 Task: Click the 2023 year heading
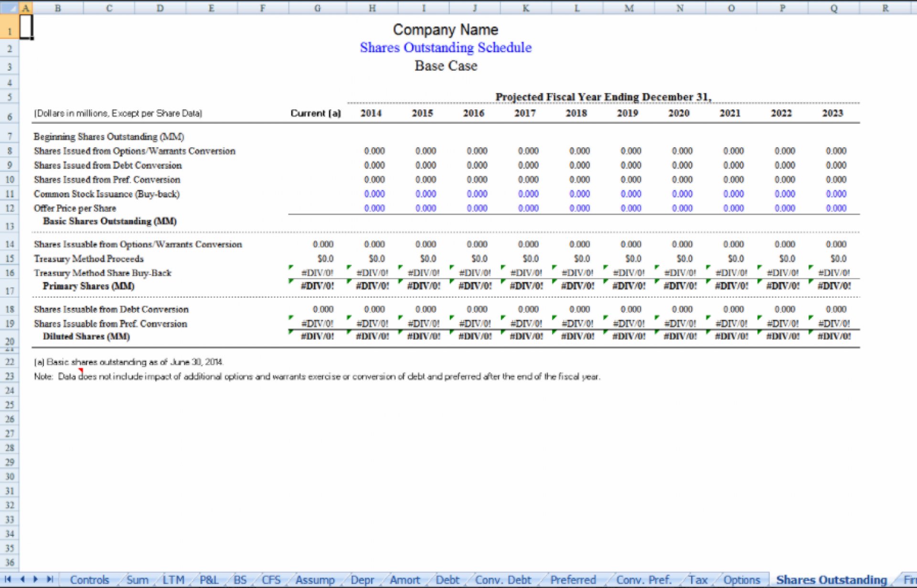click(832, 113)
